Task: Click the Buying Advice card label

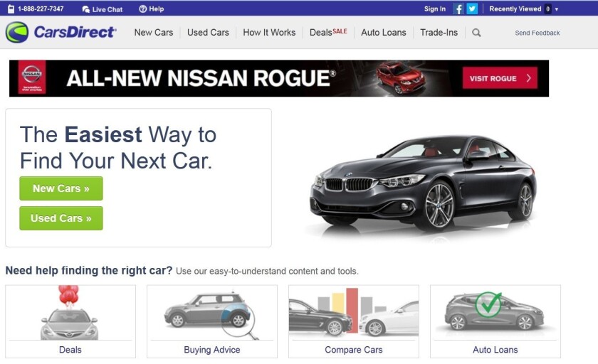Action: coord(212,350)
